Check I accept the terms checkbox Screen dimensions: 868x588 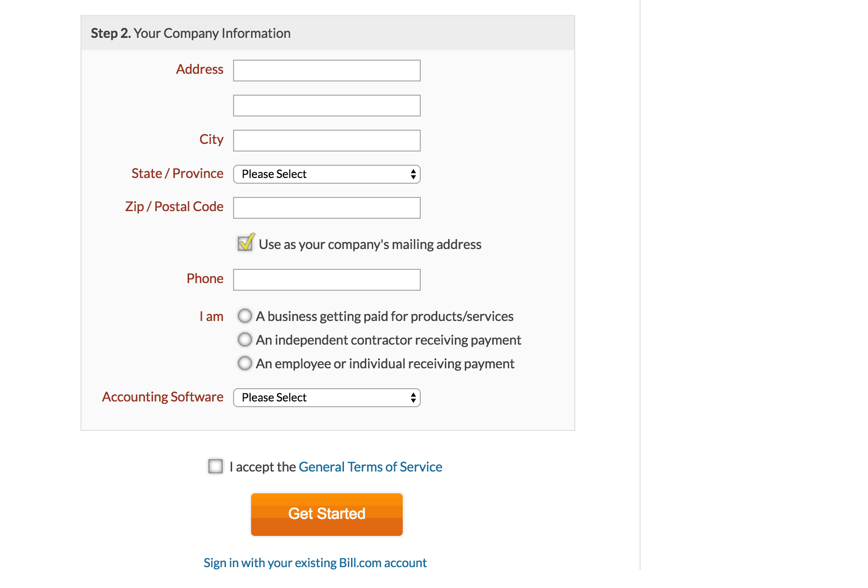pyautogui.click(x=216, y=466)
